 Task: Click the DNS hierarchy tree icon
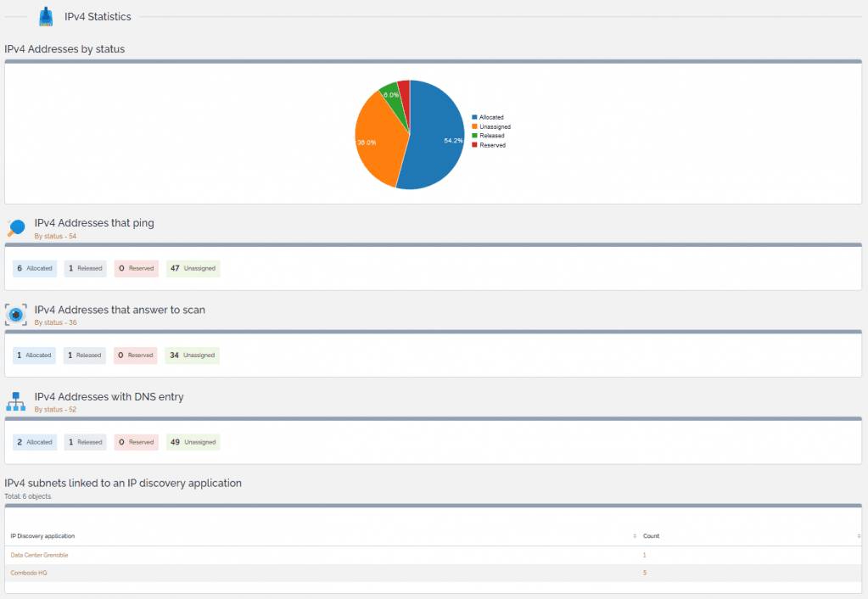point(15,401)
